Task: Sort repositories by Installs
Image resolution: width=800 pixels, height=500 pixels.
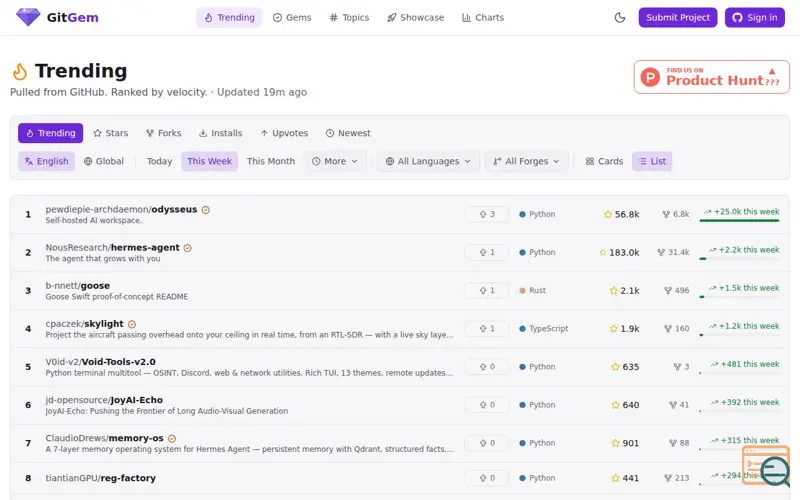Action: [220, 133]
